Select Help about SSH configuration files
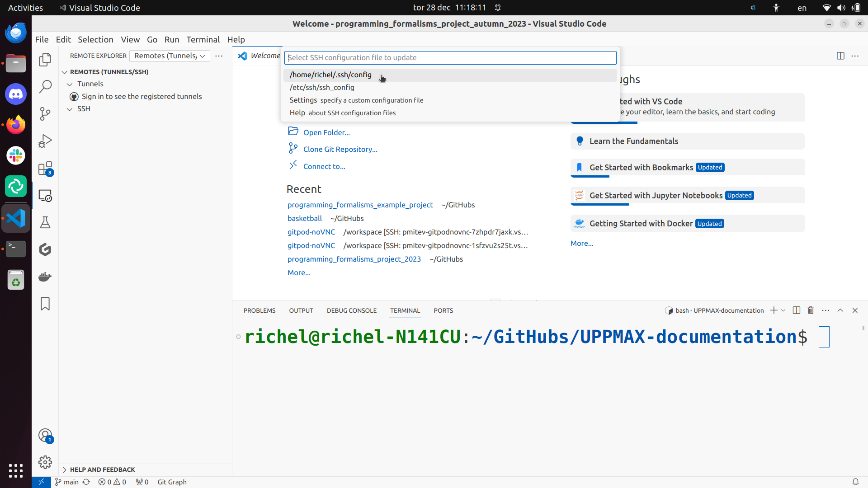This screenshot has width=868, height=488. [x=450, y=113]
